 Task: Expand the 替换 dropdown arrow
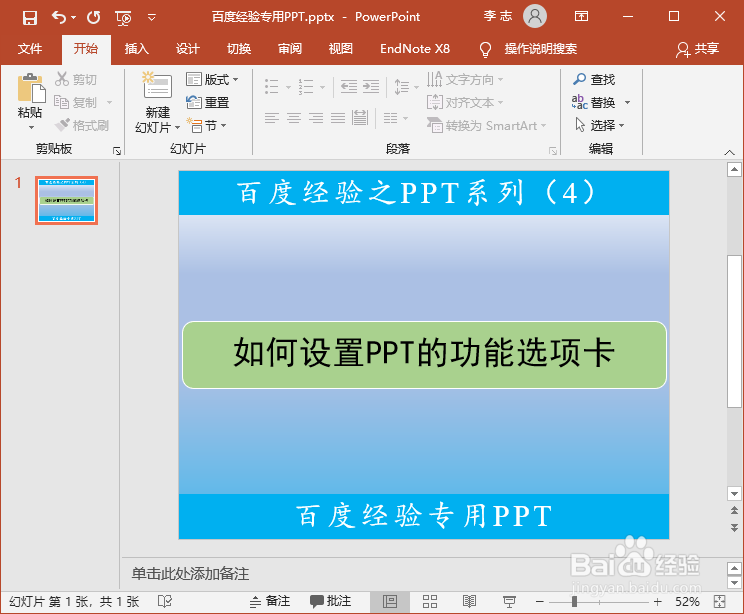627,102
